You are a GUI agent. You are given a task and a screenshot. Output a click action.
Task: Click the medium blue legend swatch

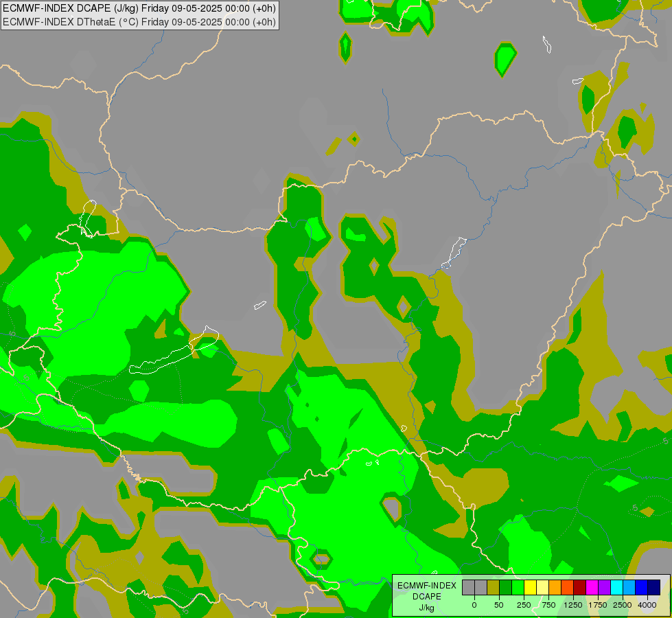point(642,587)
